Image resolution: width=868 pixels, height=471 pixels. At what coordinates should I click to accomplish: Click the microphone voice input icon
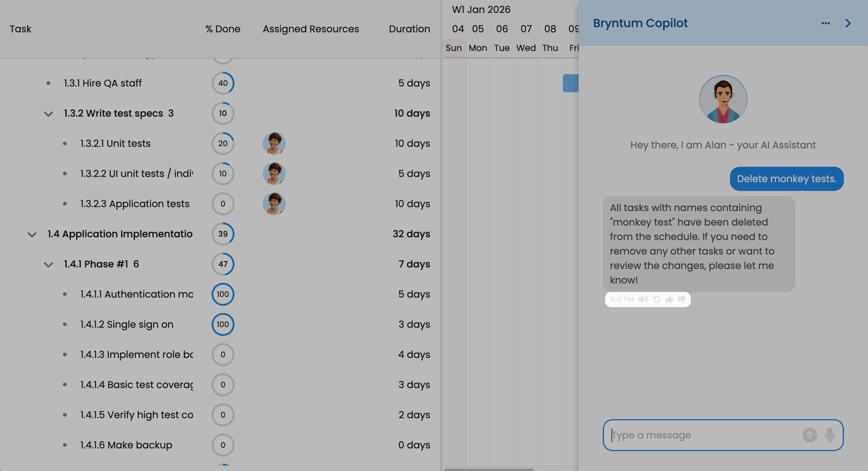[x=829, y=435]
